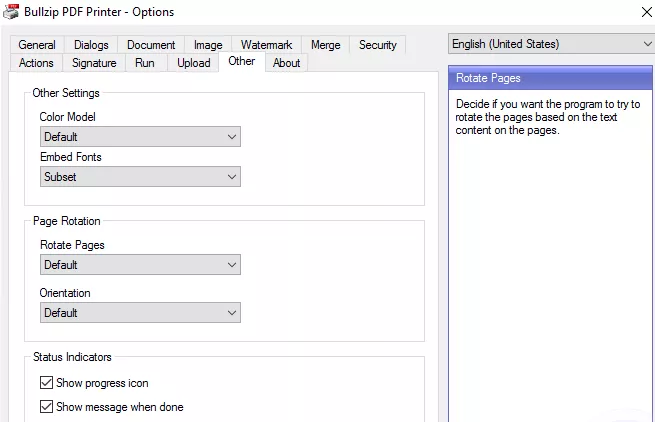Go to the Document tab
655x422 pixels.
pos(151,45)
